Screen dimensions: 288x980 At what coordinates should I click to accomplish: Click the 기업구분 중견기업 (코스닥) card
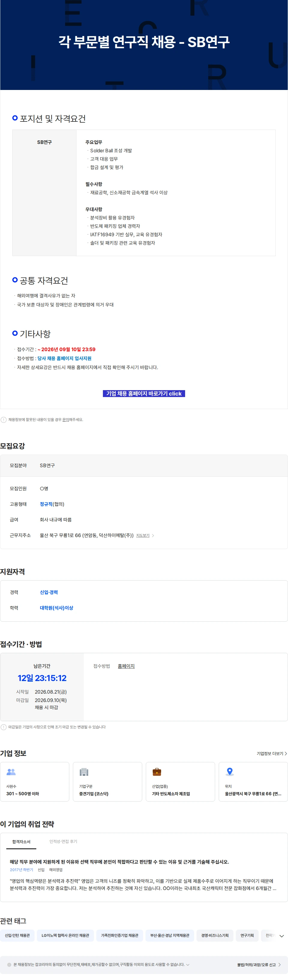tap(107, 782)
